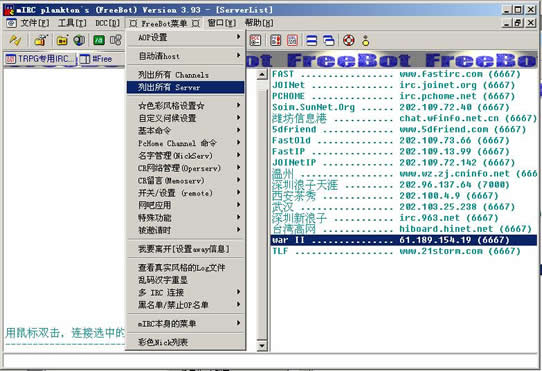The image size is (542, 371).
Task: Open the Options hammer toolbar icon
Action: pos(40,40)
